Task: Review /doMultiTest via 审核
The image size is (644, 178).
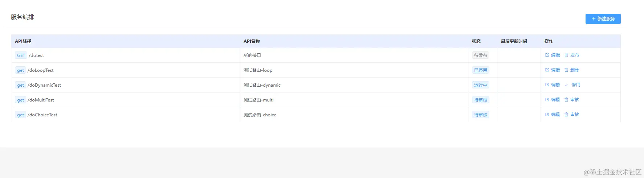Action: [x=571, y=100]
